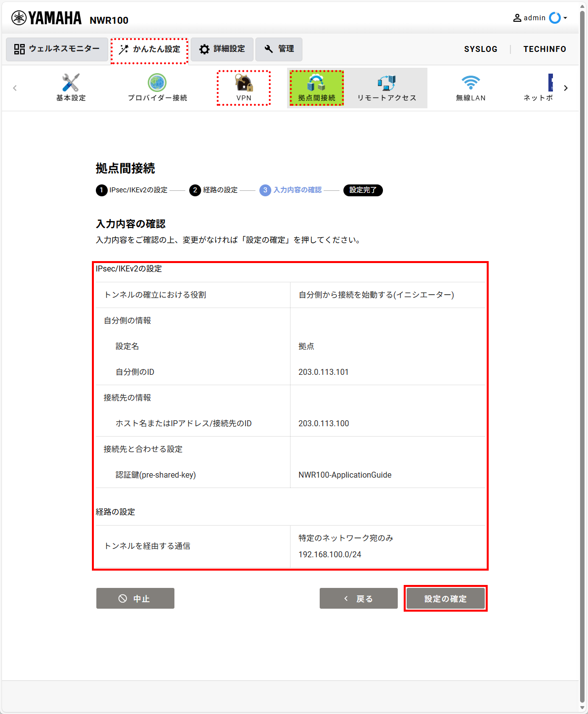588x714 pixels.
Task: Switch to the ウェルネスモニター tab
Action: pyautogui.click(x=57, y=49)
